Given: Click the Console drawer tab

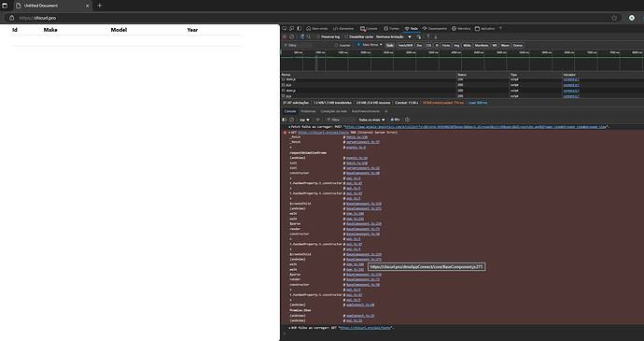Looking at the screenshot, I should tap(290, 111).
